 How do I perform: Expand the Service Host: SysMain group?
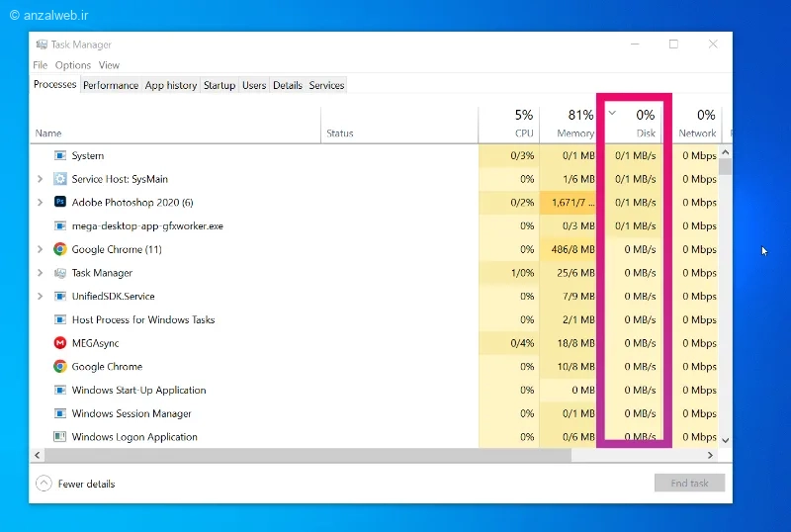coord(40,179)
